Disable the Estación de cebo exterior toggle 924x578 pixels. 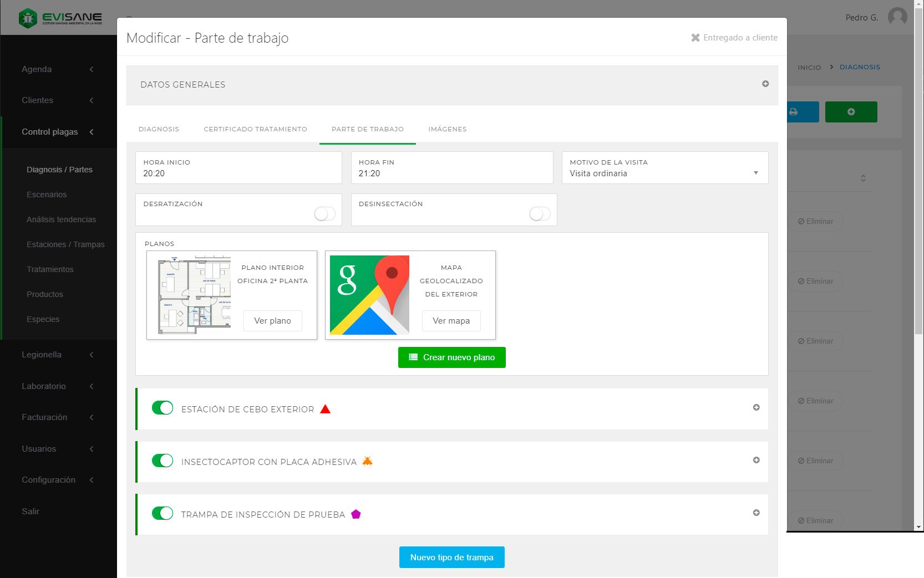[x=163, y=408]
